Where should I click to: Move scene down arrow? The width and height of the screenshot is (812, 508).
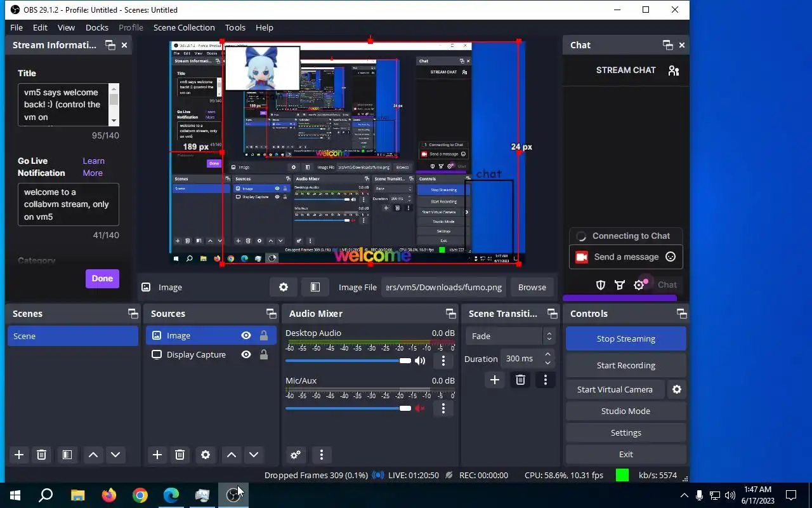coord(115,455)
